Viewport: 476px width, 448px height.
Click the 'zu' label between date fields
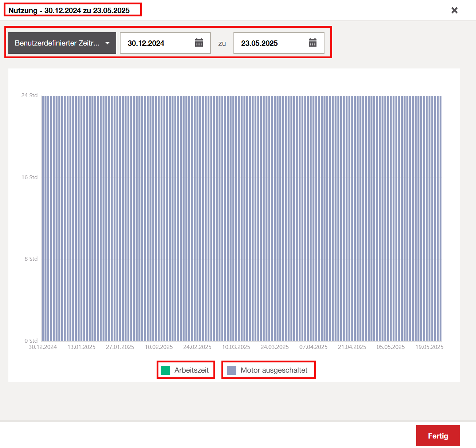[222, 43]
